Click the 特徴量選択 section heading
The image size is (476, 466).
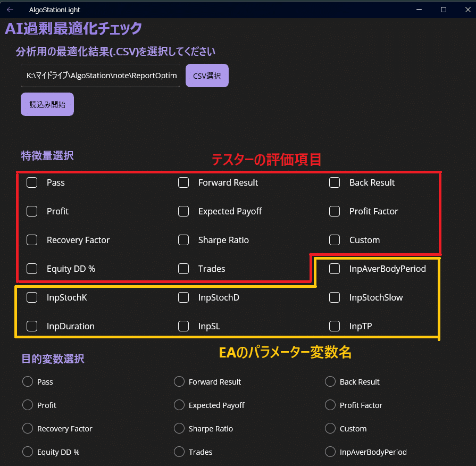pyautogui.click(x=47, y=156)
